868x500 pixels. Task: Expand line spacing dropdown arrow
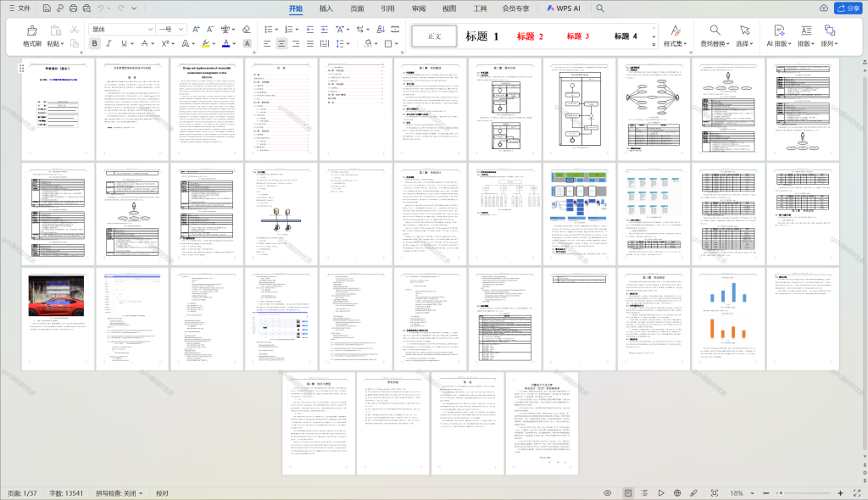click(348, 44)
